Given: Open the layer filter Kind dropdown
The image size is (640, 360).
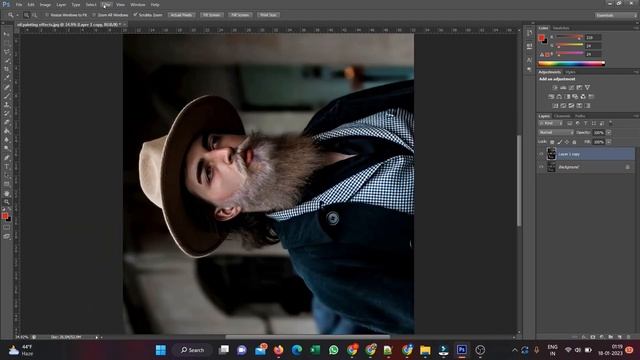Looking at the screenshot, I should click(x=551, y=123).
